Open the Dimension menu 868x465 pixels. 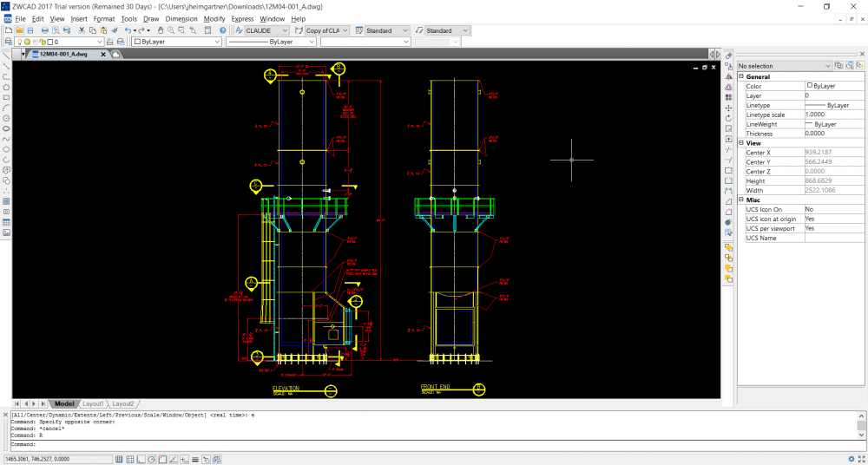(x=181, y=18)
